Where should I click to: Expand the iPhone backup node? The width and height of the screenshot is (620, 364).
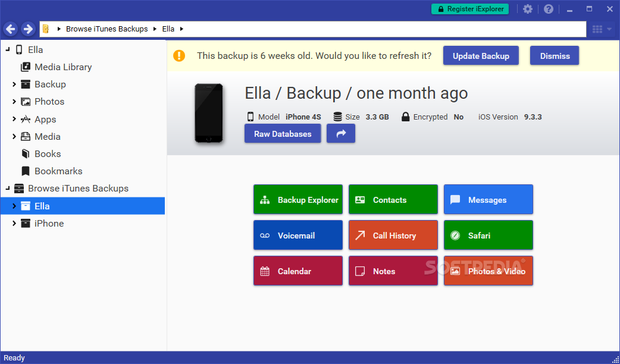(14, 223)
